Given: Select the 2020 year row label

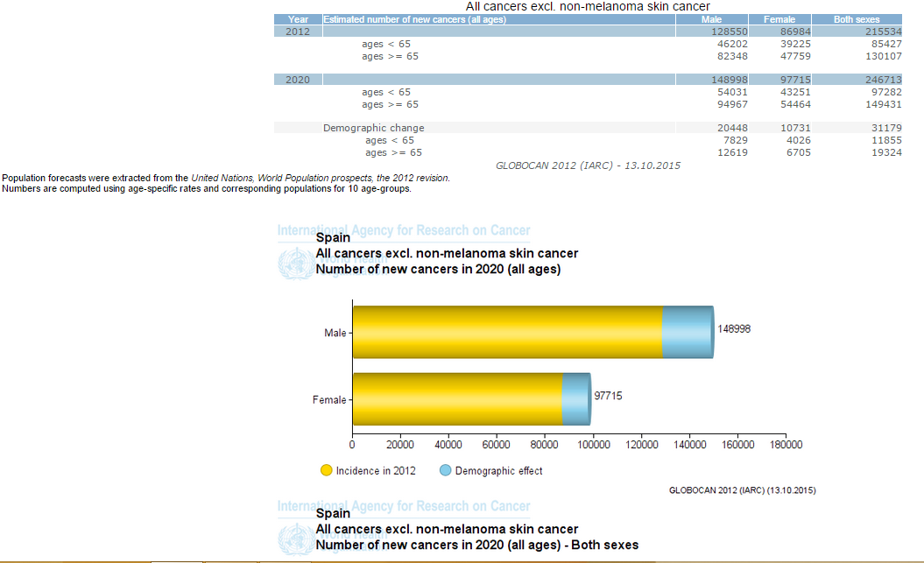Looking at the screenshot, I should pos(298,80).
